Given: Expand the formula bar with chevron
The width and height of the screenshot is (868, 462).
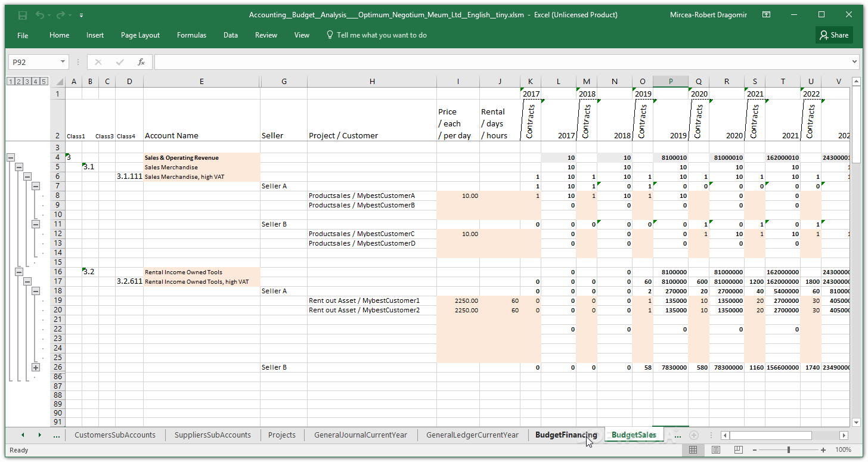Looking at the screenshot, I should tap(853, 62).
